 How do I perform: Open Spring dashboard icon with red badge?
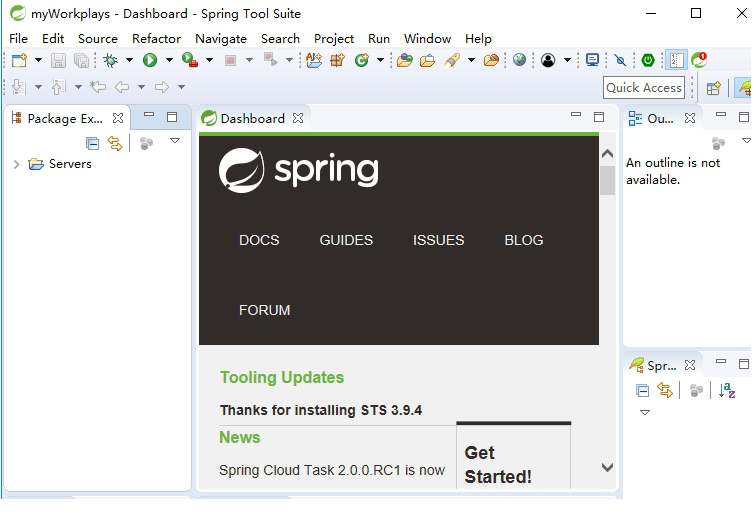click(699, 60)
